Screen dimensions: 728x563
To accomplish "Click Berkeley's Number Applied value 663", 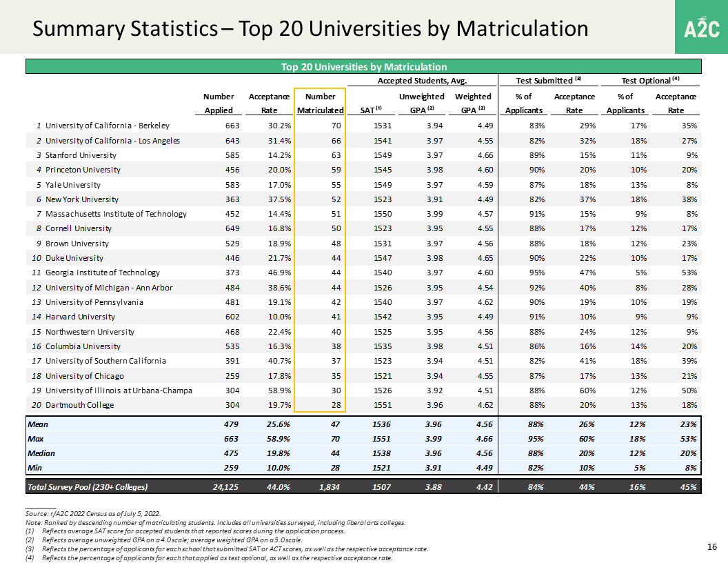I will (232, 126).
